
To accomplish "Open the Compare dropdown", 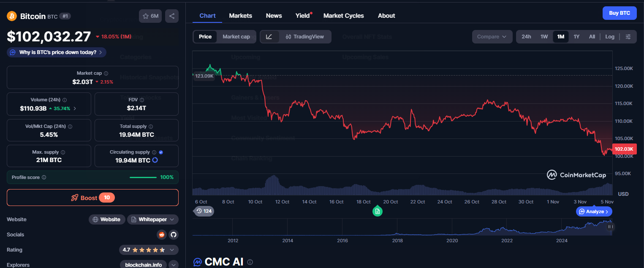I will click(x=492, y=37).
